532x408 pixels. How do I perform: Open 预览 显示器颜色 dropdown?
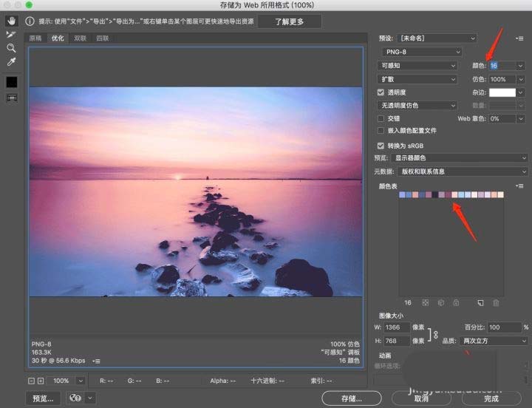[460, 158]
